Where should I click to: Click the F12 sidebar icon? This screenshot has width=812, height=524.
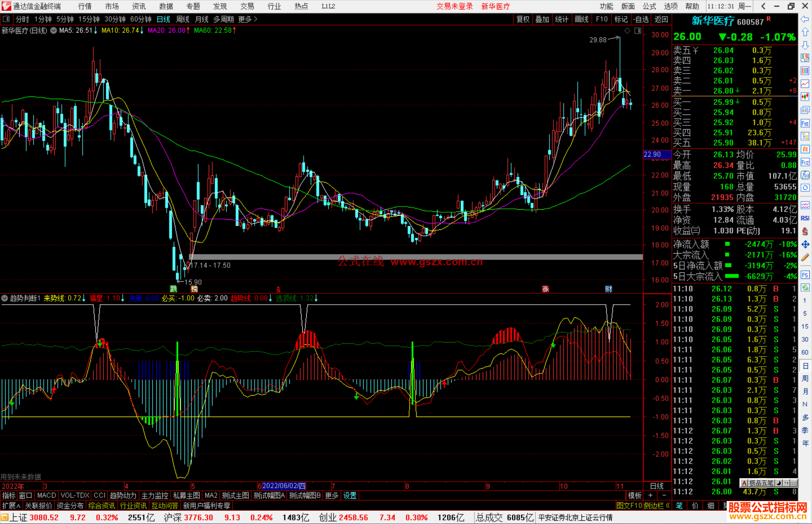[805, 162]
